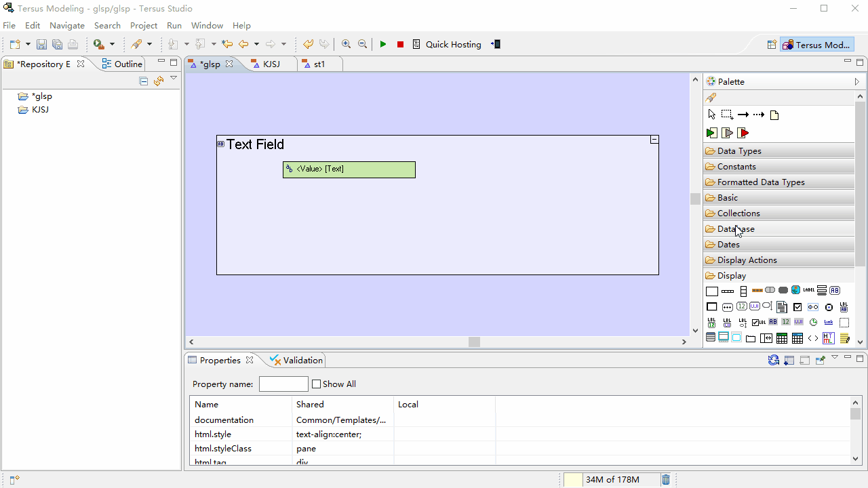
Task: Click Collapse All in Repository Explorer
Action: [143, 81]
